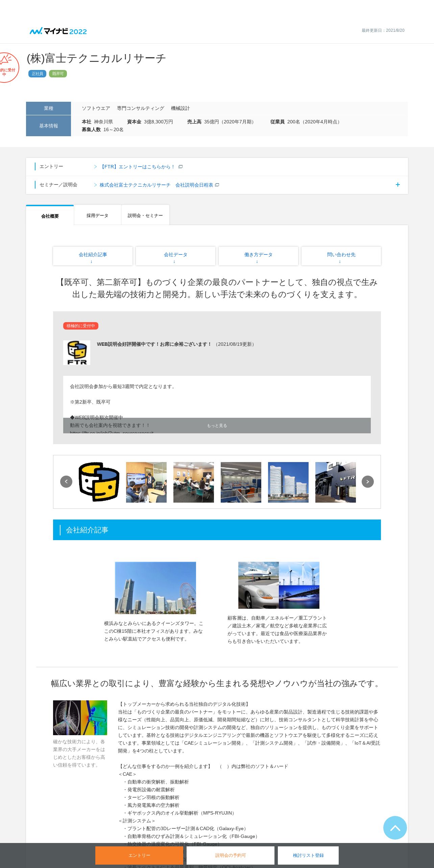Open the FTR mascot logo thumbnail in carousel
The width and height of the screenshot is (434, 868).
point(99,482)
